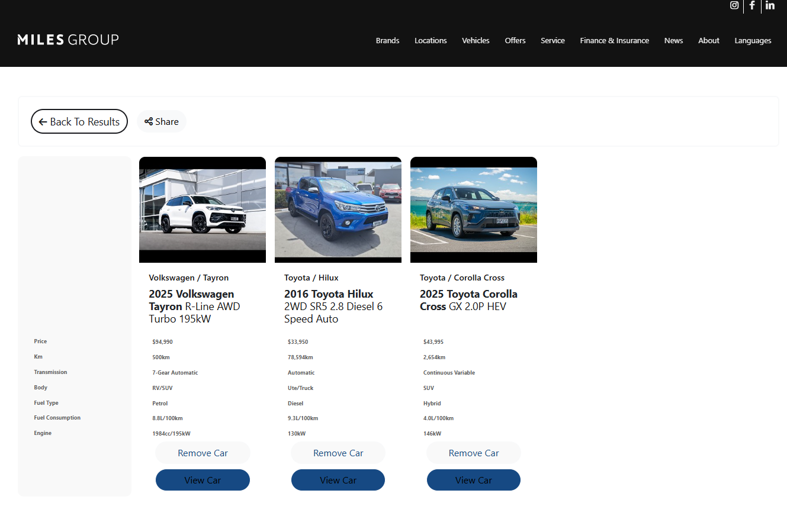Expand the Languages dropdown
The width and height of the screenshot is (787, 532).
tap(753, 40)
